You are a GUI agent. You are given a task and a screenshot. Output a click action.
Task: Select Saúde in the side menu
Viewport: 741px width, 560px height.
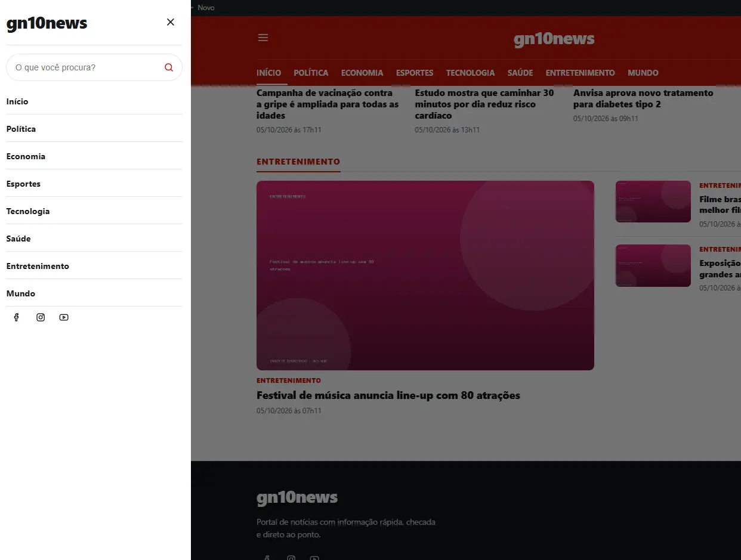(94, 239)
